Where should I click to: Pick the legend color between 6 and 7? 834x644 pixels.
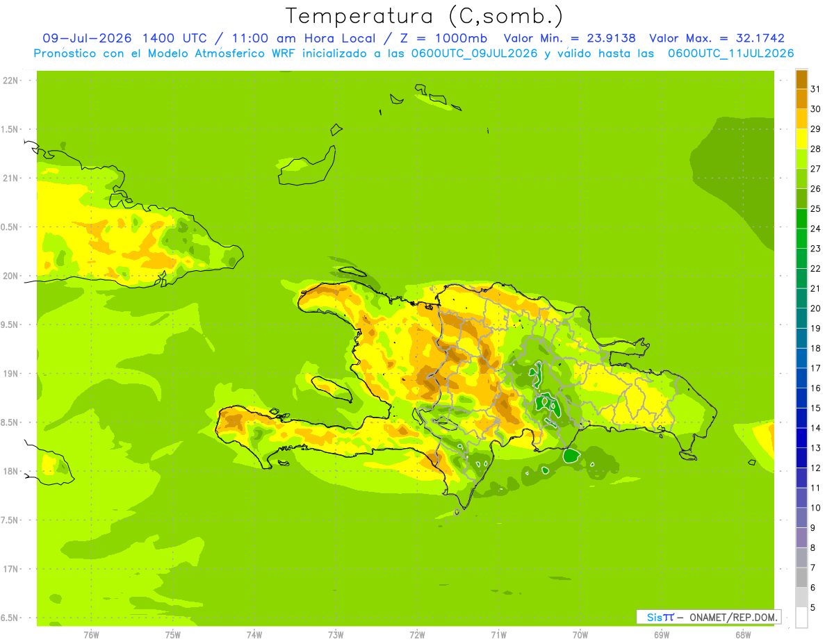coord(801,577)
